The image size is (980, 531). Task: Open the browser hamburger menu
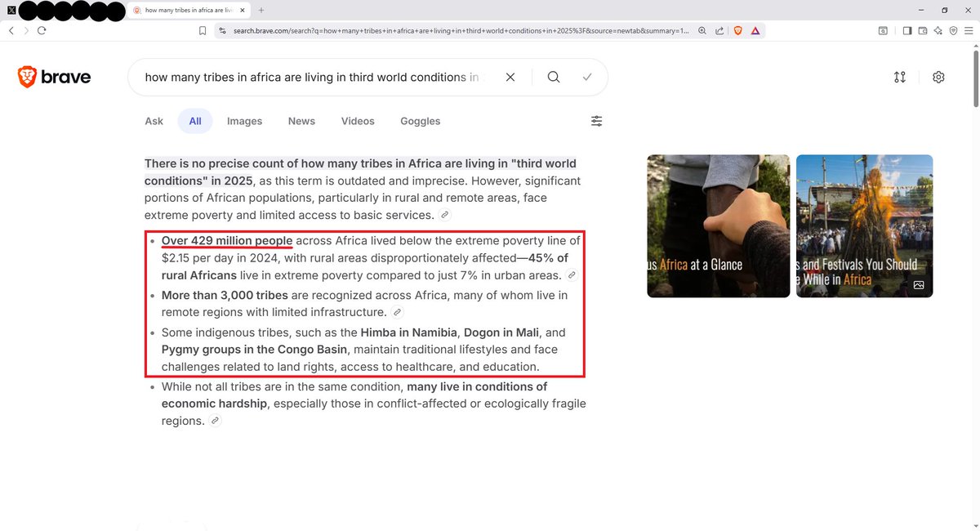click(969, 30)
